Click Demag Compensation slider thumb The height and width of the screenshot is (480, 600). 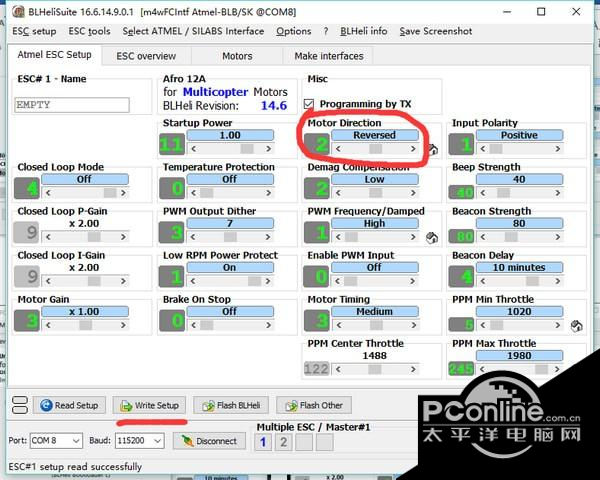tap(375, 193)
